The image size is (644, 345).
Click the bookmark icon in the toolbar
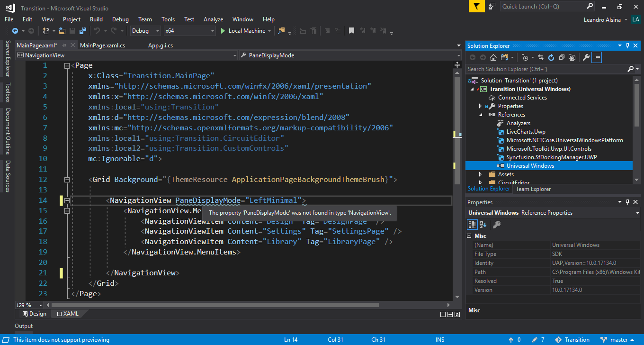351,31
